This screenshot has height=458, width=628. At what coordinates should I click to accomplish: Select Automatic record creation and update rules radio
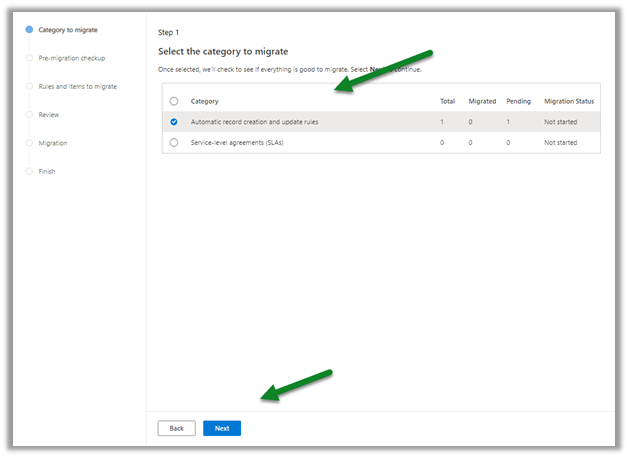point(174,122)
